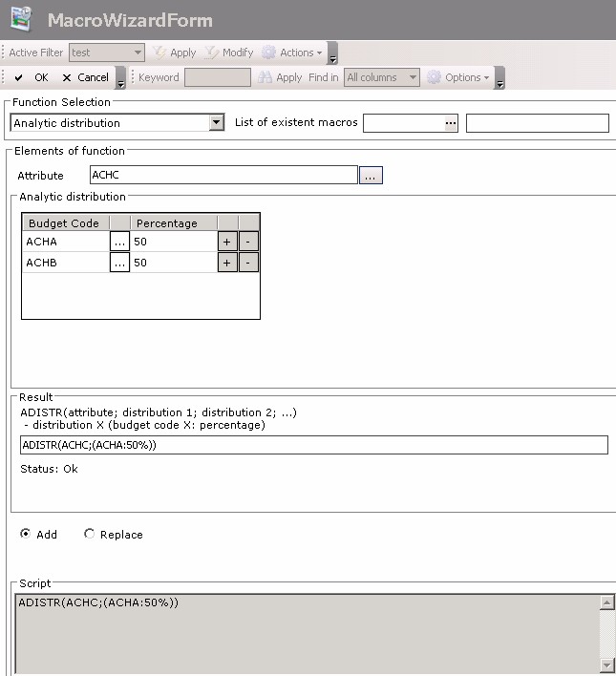This screenshot has height=676, width=616.
Task: Browse for Attribute with ellipsis button
Action: [371, 175]
